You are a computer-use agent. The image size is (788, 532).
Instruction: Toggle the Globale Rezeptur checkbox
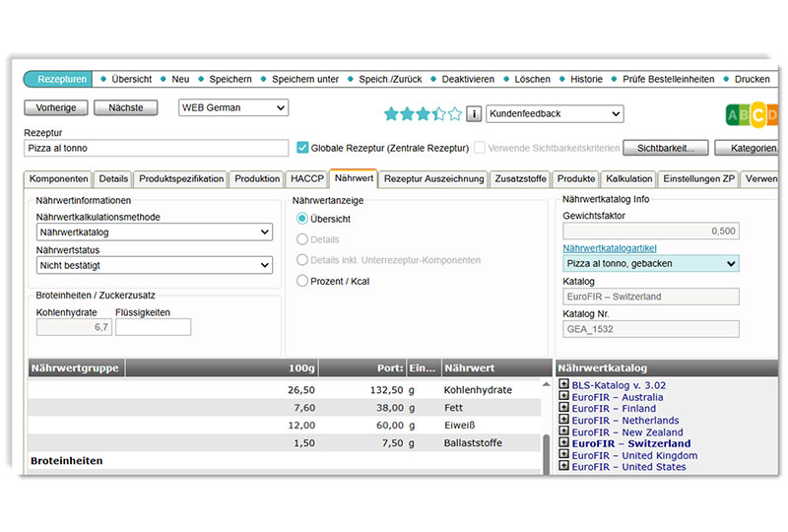tap(302, 148)
